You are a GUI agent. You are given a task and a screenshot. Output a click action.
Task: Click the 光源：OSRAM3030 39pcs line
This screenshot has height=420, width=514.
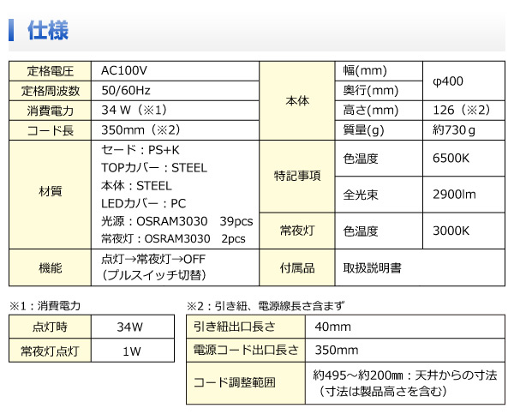coord(176,220)
